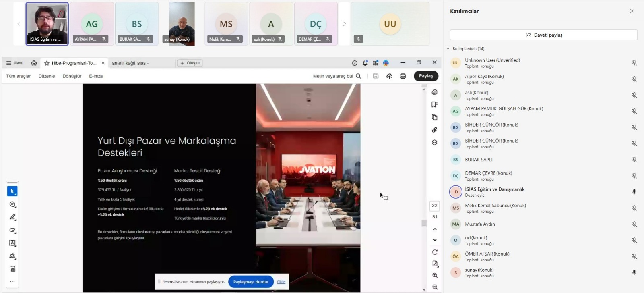This screenshot has height=293, width=644.
Task: Click the PDF vertical scrollbar thumb
Action: point(424,223)
